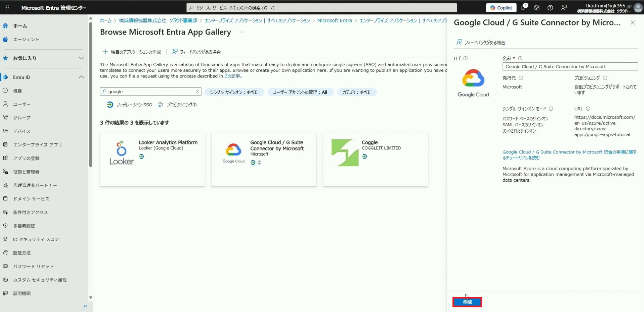This screenshot has height=312, width=644.
Task: Open ユーザー in the sidebar
Action: [22, 104]
